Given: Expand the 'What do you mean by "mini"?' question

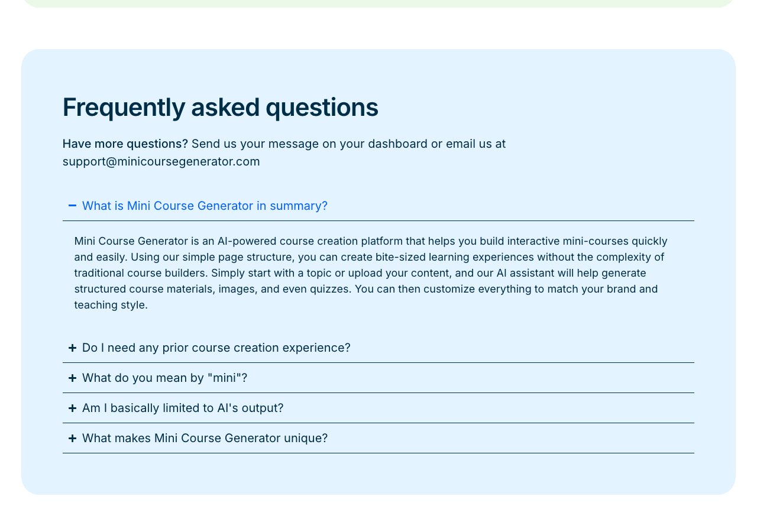Looking at the screenshot, I should (378, 378).
